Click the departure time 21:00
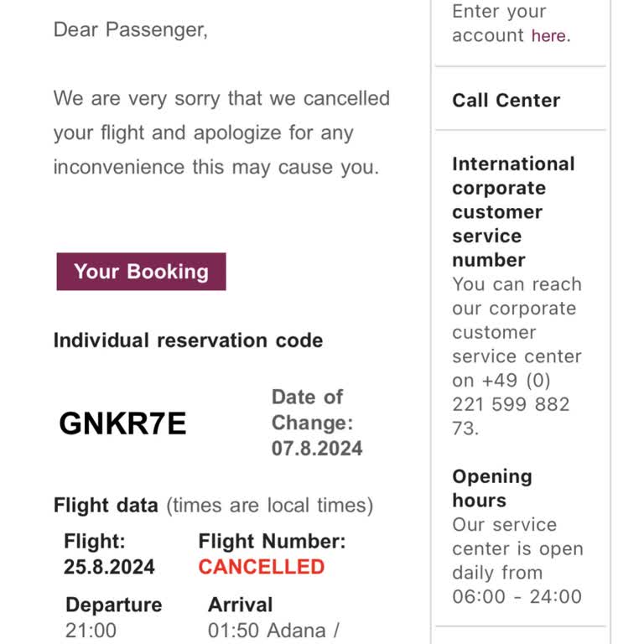 [91, 631]
